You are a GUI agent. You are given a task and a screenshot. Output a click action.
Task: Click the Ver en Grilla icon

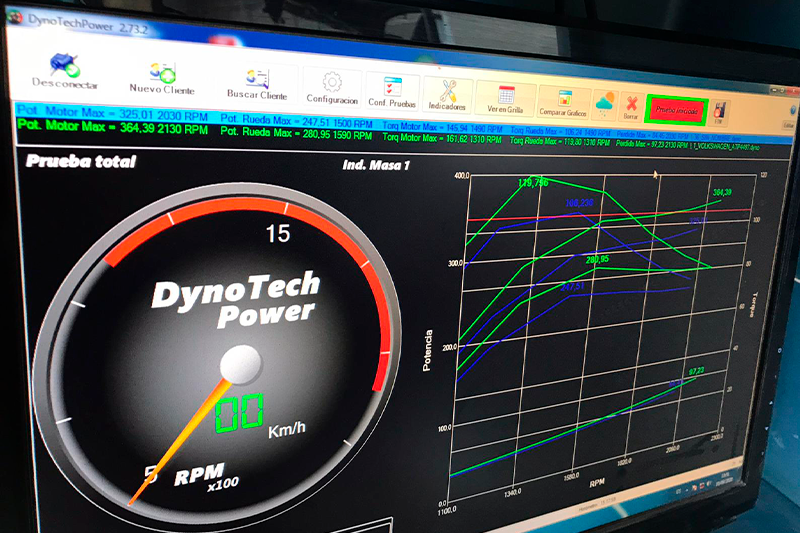point(505,98)
